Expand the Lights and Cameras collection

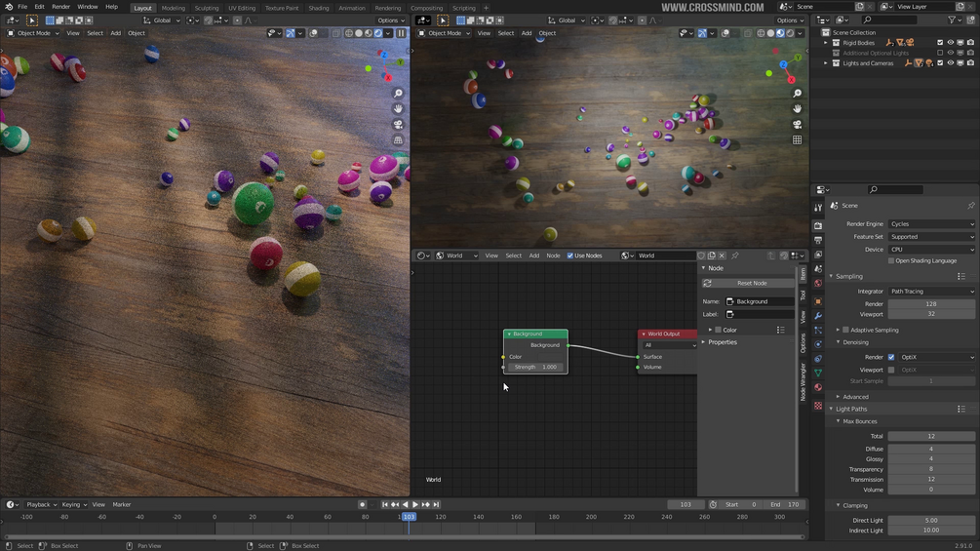[x=826, y=63]
